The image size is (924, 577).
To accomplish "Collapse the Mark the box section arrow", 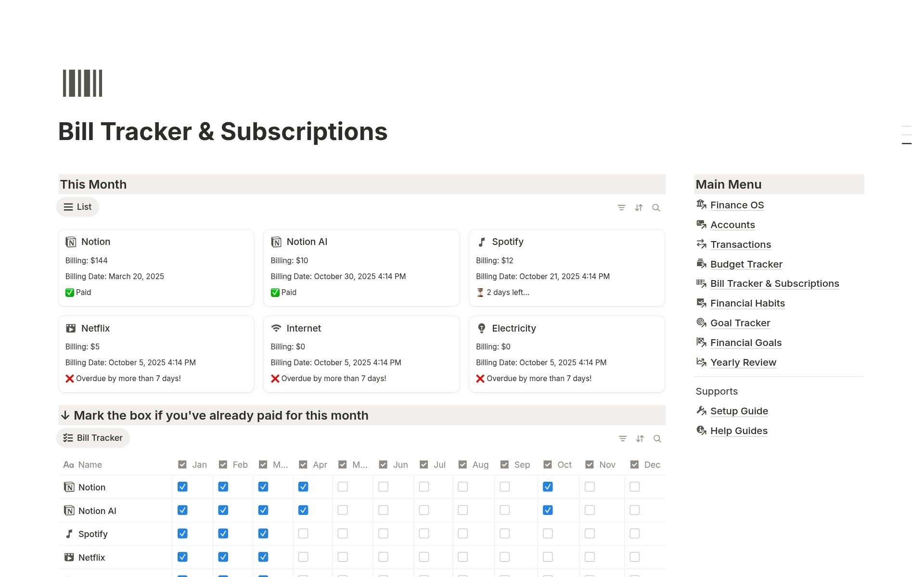I will 65,415.
